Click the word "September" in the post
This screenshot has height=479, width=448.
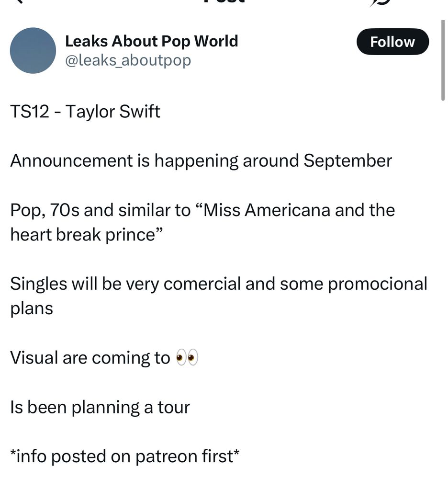[x=347, y=161]
